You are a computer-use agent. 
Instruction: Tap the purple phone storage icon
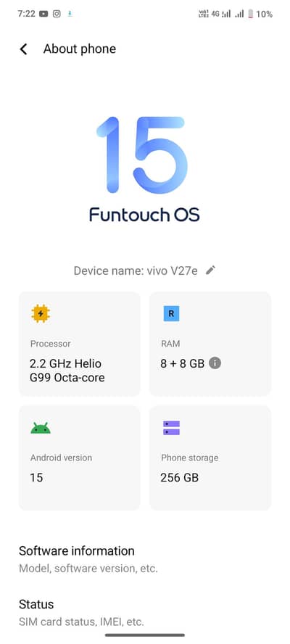(x=171, y=428)
